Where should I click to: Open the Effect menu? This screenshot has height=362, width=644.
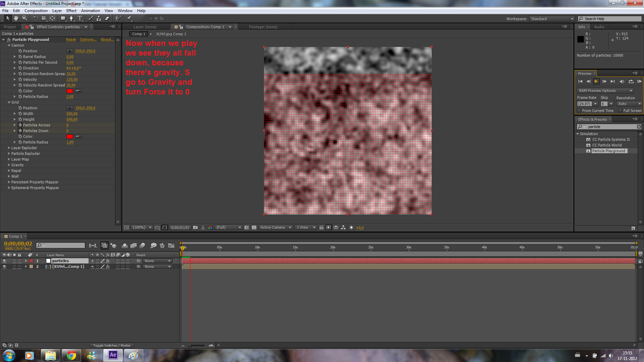(71, 11)
